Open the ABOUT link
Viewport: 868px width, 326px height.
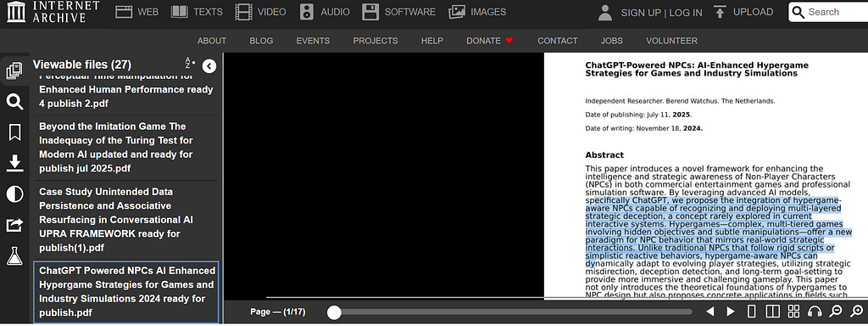212,41
